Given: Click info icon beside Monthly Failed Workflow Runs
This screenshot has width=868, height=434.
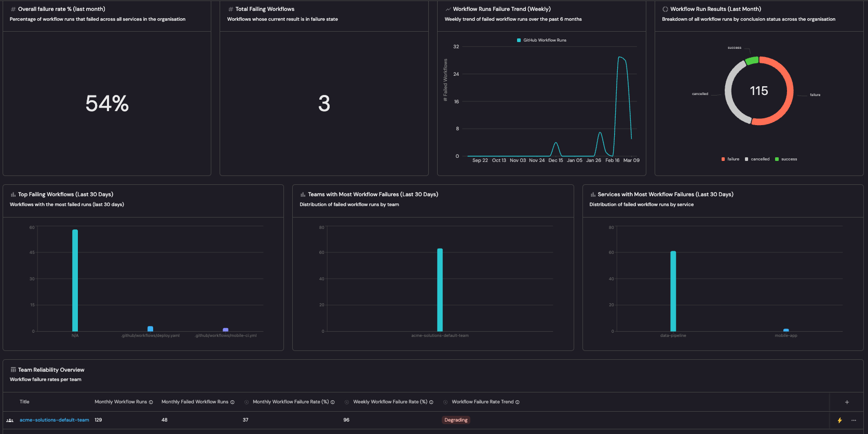Looking at the screenshot, I should pyautogui.click(x=233, y=402).
